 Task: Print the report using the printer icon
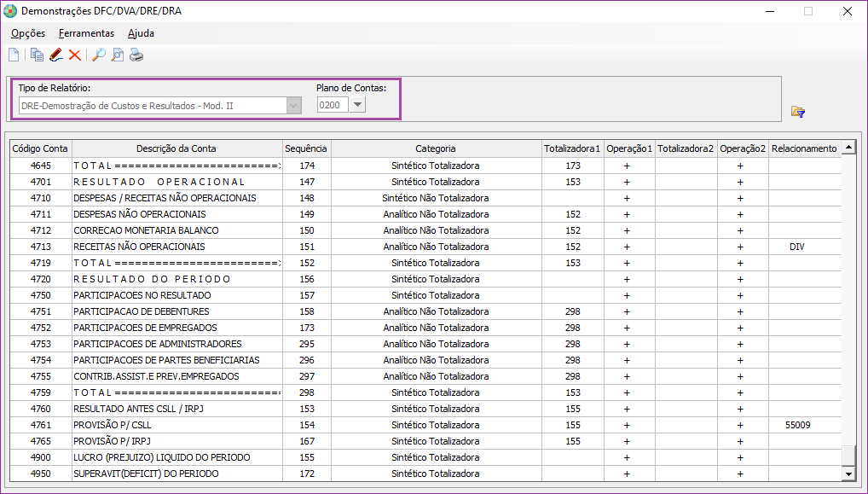tap(135, 54)
